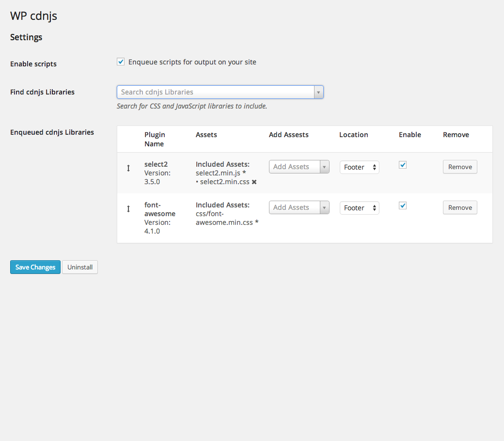Remove select2.min.css asset via x icon
The image size is (504, 441).
[x=254, y=182]
